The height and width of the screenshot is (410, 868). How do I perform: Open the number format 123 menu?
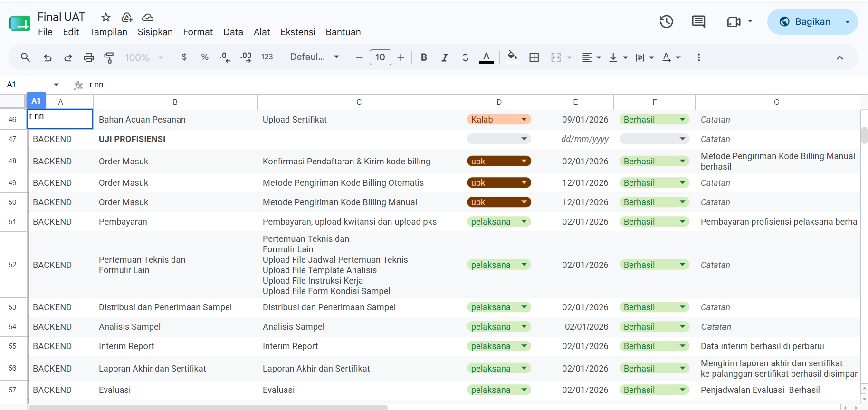click(267, 57)
